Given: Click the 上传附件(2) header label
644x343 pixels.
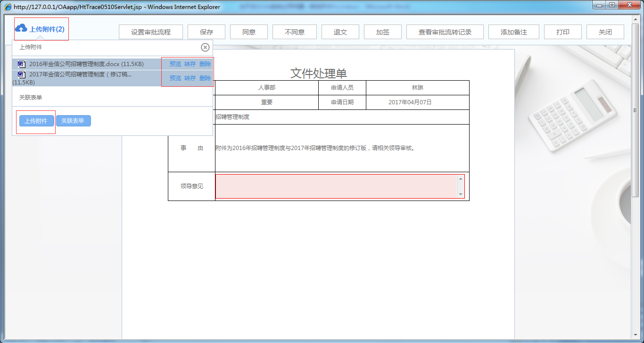Looking at the screenshot, I should point(47,29).
